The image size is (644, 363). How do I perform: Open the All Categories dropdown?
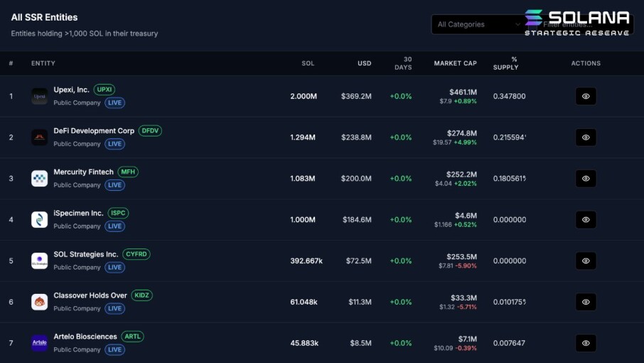(478, 24)
